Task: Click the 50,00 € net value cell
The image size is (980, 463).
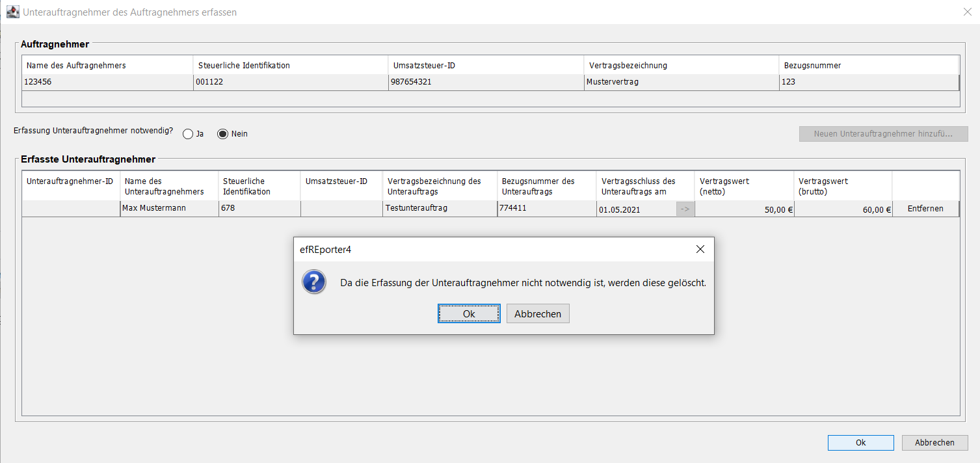Action: coord(745,209)
